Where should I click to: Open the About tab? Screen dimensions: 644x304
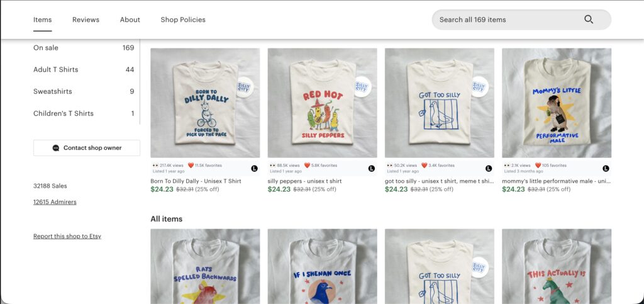click(x=130, y=20)
